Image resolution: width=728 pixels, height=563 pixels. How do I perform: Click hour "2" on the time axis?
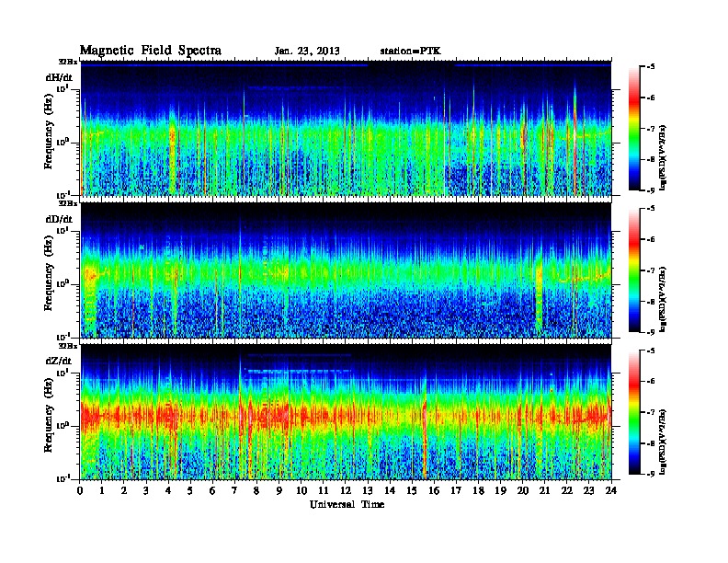[124, 490]
